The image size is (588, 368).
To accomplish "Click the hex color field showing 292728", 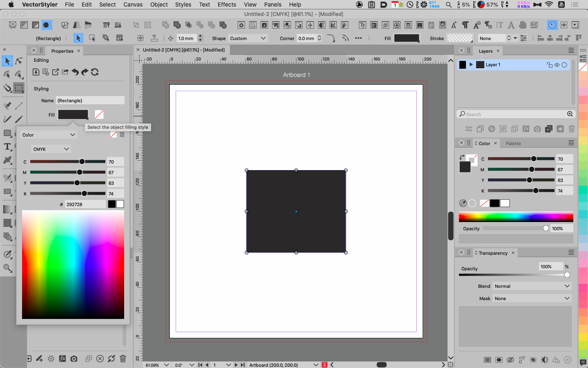I will pos(85,204).
